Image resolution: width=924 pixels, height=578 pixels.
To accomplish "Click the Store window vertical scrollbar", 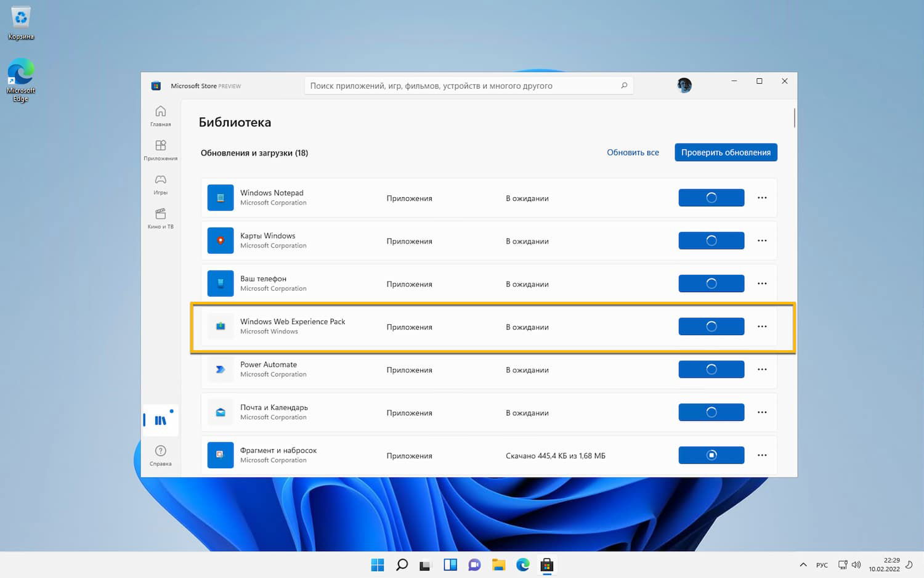I will tap(795, 118).
